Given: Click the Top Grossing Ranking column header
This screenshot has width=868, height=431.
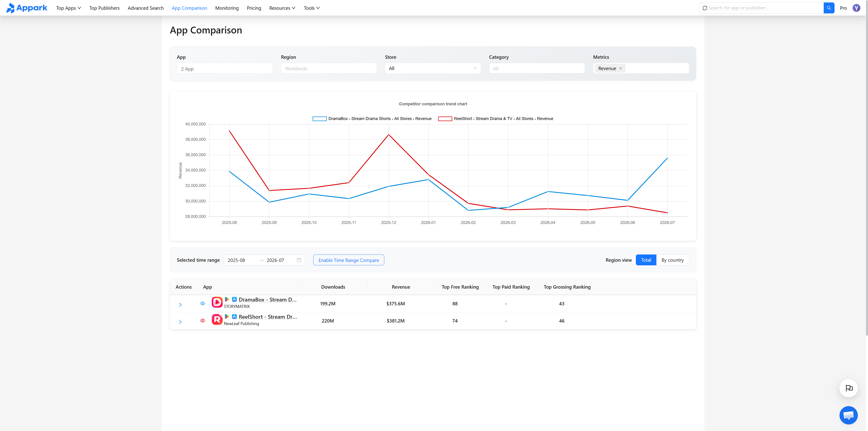Looking at the screenshot, I should click(567, 287).
